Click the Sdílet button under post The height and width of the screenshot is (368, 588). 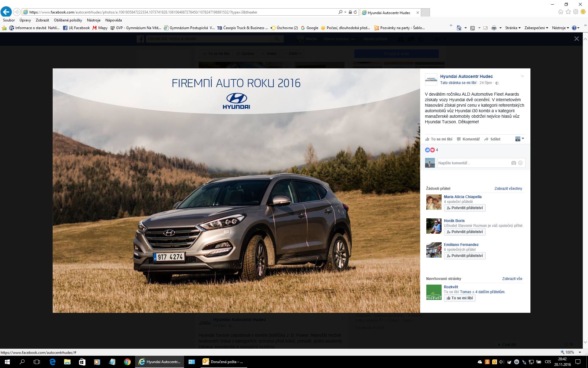point(492,139)
